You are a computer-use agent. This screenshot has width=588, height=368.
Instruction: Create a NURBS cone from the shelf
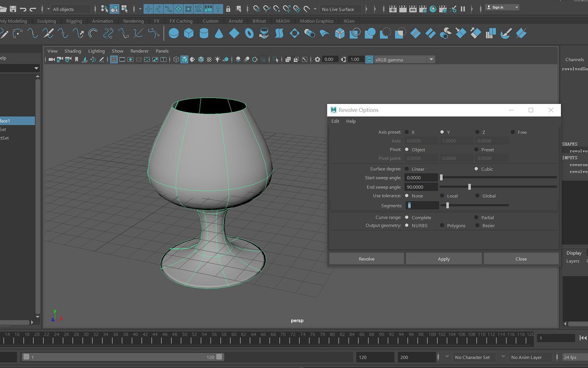[x=219, y=33]
